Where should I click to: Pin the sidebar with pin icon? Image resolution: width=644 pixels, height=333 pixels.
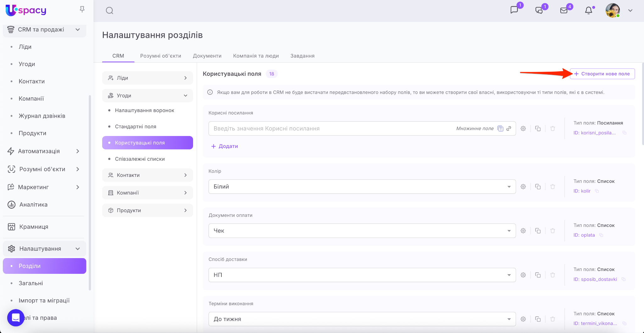[82, 10]
